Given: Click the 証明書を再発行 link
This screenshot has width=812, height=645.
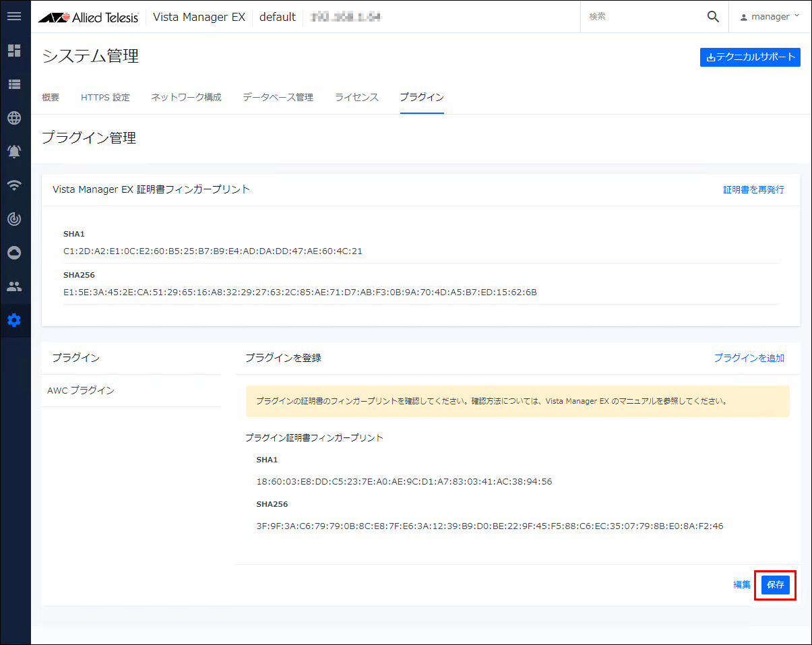Looking at the screenshot, I should (753, 190).
